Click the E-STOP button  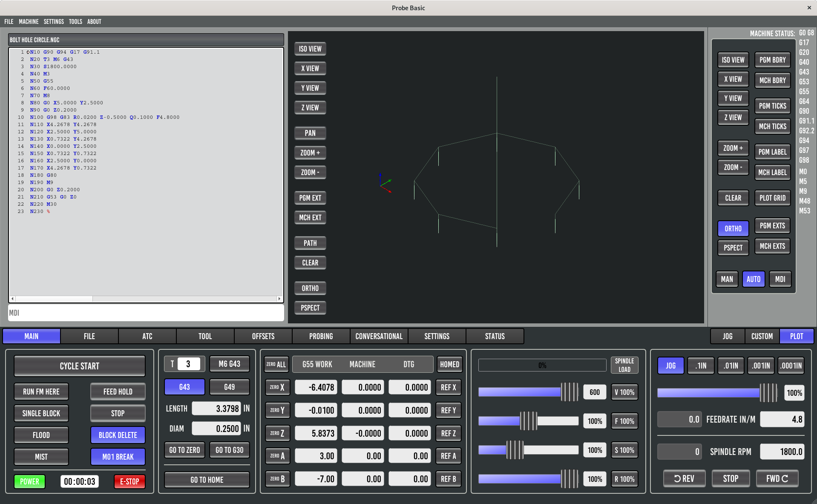[x=129, y=481]
